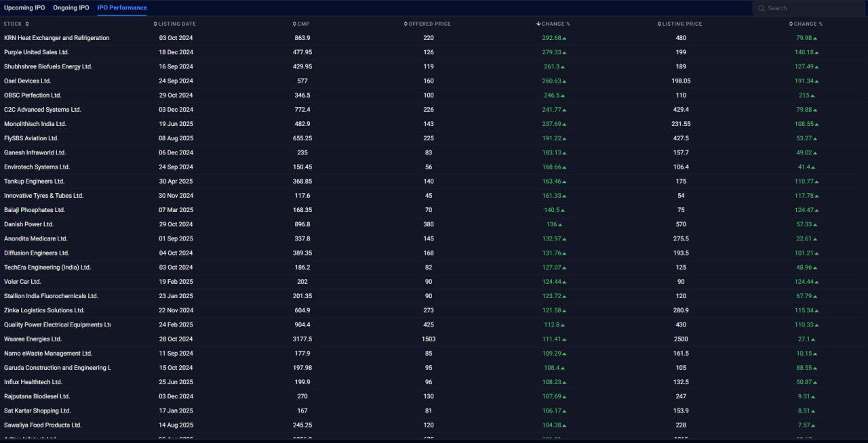This screenshot has width=868, height=443.
Task: Select the 7.57 change for Sawaliya Food
Action: [806, 425]
